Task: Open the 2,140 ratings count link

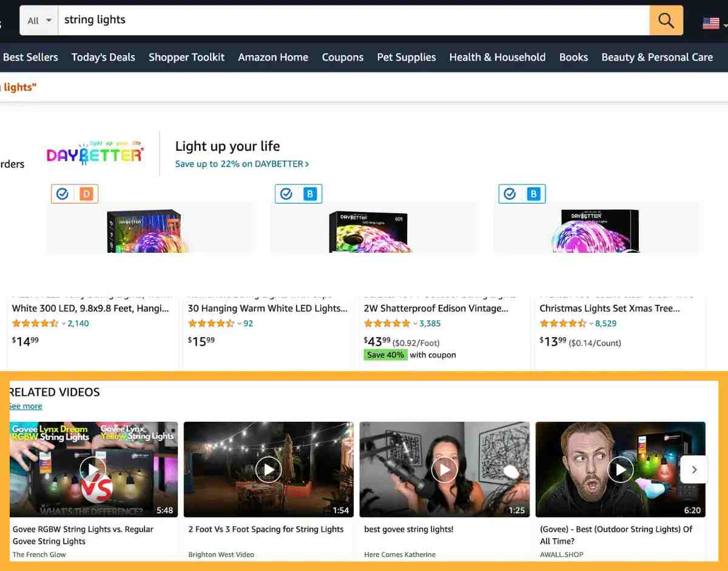Action: coord(78,324)
